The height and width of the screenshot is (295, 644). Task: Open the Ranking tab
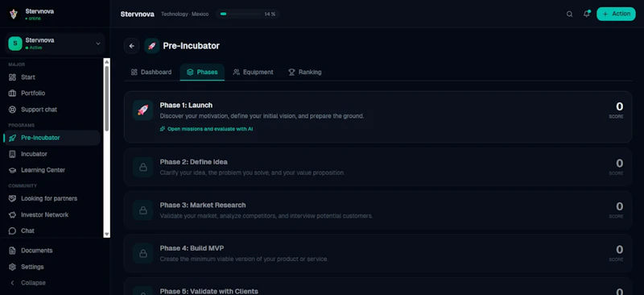pos(305,72)
